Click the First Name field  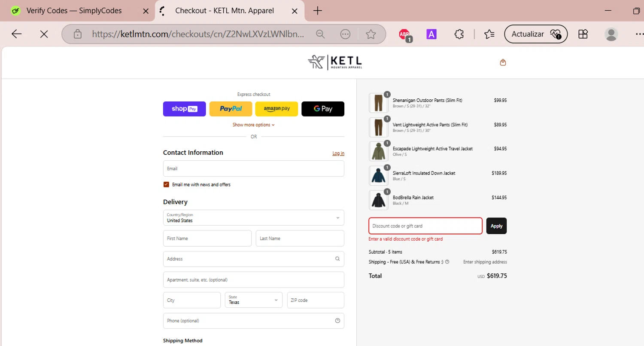coord(207,238)
